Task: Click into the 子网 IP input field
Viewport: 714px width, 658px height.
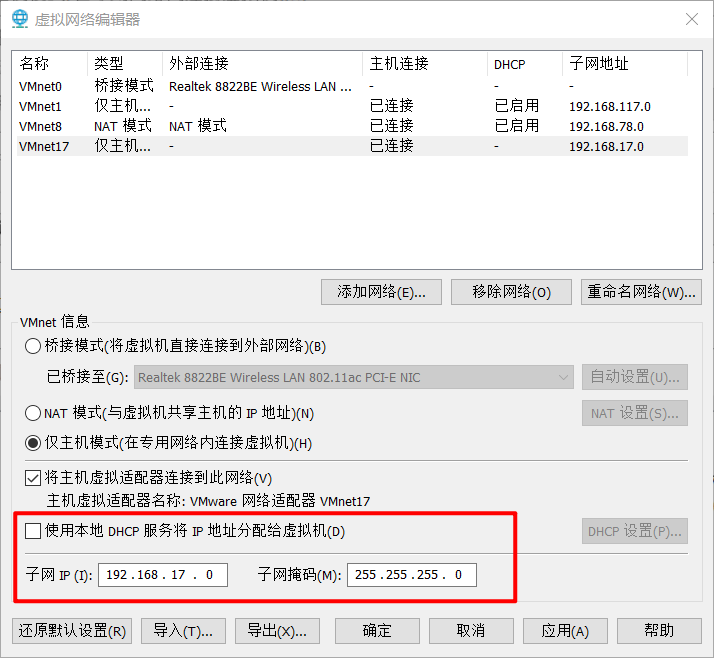Action: [x=164, y=575]
